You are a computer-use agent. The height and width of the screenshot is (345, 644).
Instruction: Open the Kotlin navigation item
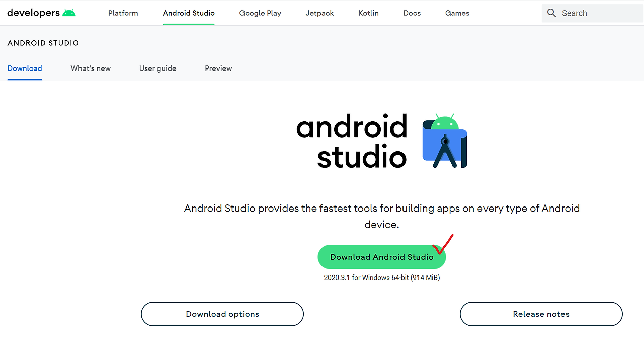368,13
